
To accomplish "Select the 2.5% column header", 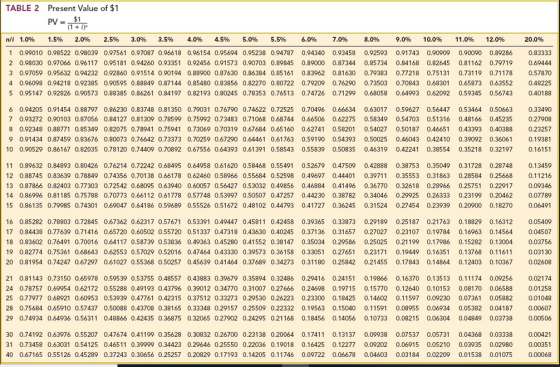I will (x=111, y=39).
